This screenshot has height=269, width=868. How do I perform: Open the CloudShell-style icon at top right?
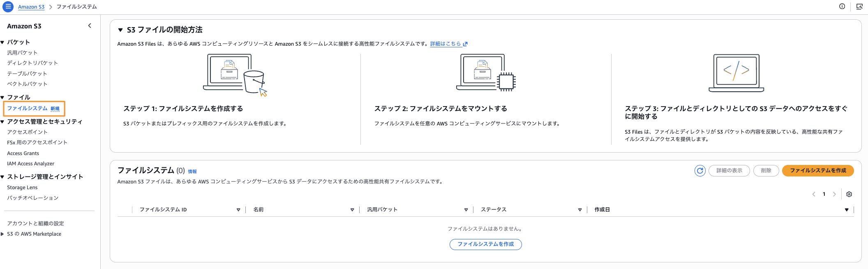(859, 7)
